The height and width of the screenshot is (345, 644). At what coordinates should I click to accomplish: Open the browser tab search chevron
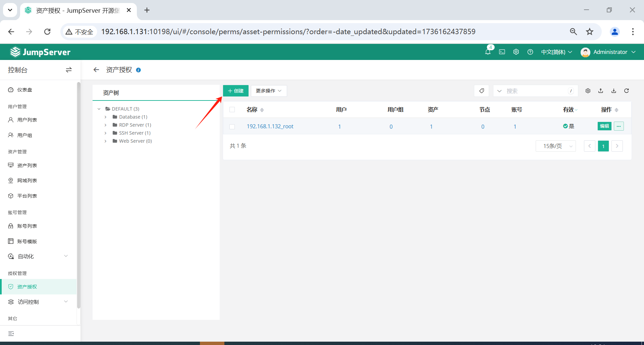10,10
